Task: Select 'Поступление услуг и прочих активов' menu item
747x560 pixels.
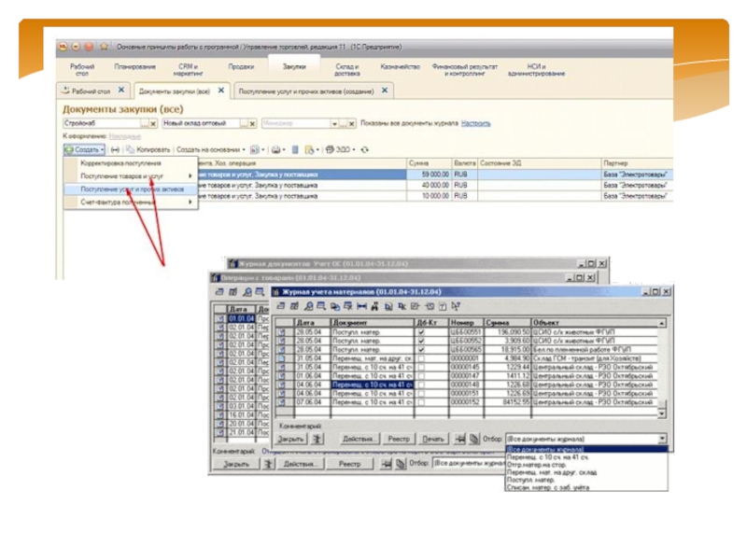Action: click(131, 189)
